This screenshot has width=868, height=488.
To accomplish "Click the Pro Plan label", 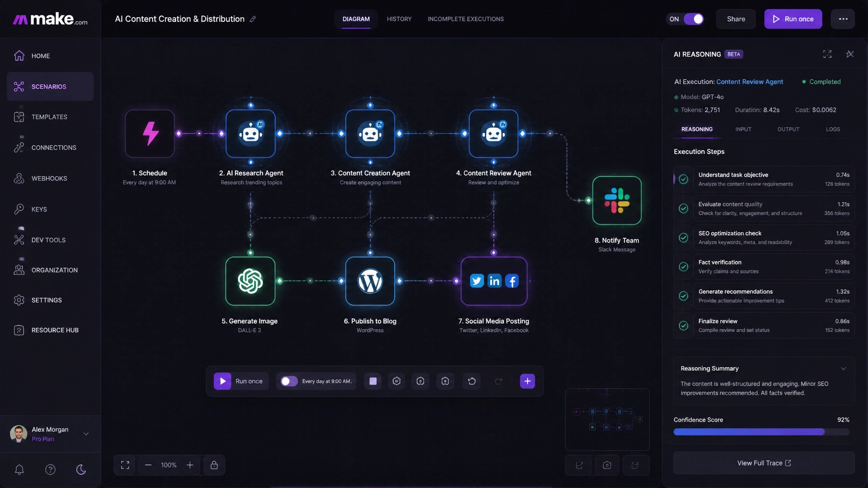I will click(43, 439).
